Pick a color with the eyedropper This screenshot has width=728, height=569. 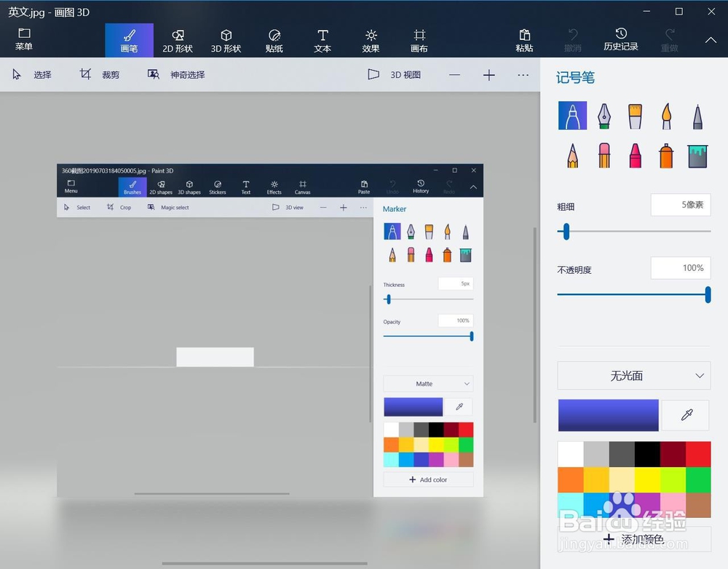685,414
